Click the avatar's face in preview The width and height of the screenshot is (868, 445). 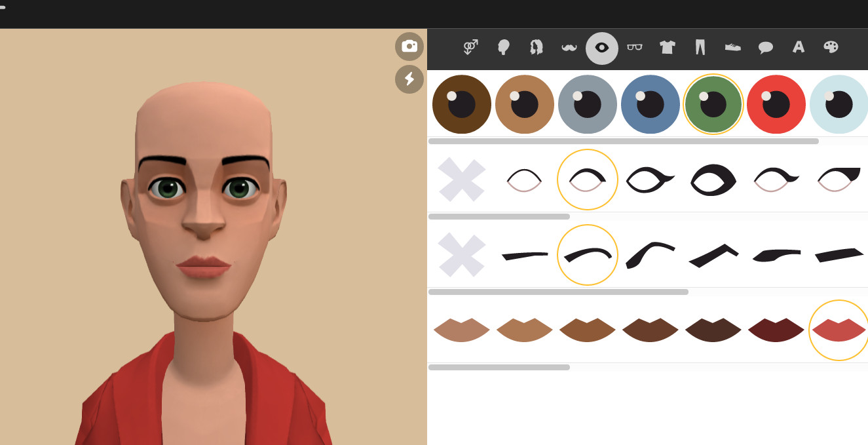(203, 203)
